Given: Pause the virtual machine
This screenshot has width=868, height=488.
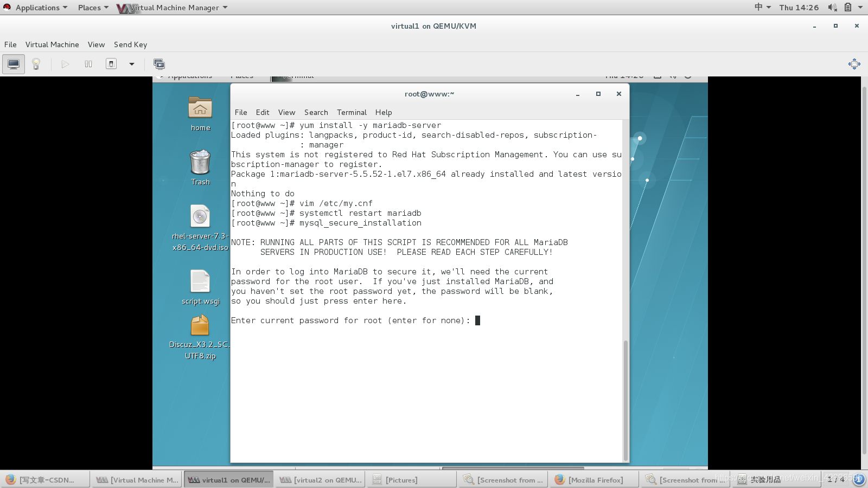Looking at the screenshot, I should tap(88, 64).
